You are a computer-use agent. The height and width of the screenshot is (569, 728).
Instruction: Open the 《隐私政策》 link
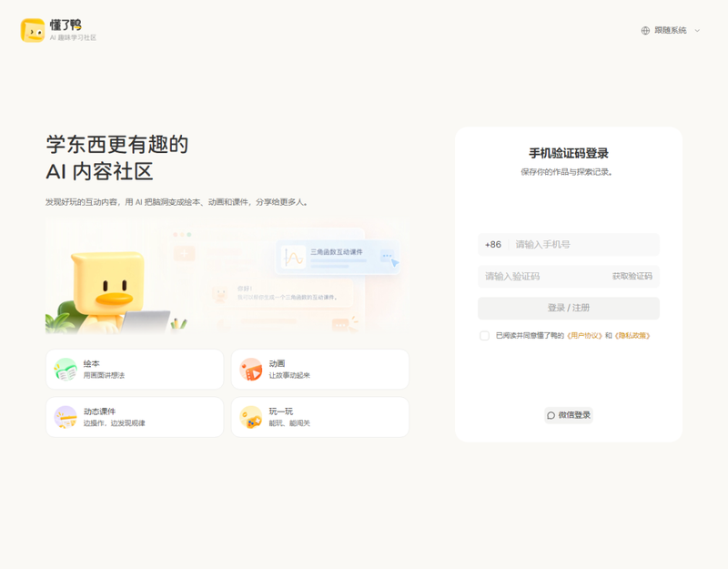pyautogui.click(x=632, y=336)
